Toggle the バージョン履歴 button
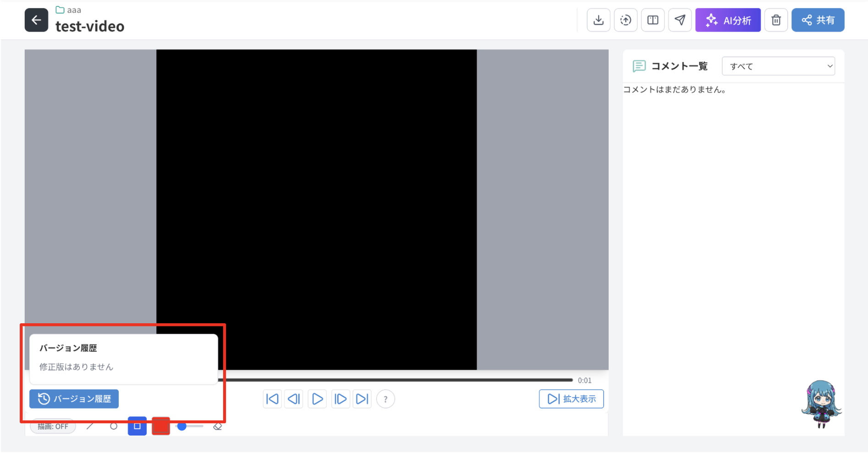Viewport: 868px width, 453px height. pos(74,399)
